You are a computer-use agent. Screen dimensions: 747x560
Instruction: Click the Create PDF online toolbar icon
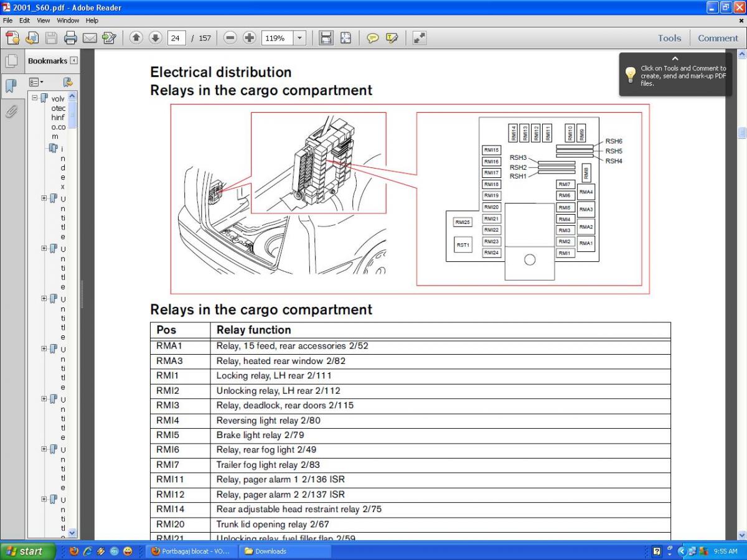coord(12,38)
